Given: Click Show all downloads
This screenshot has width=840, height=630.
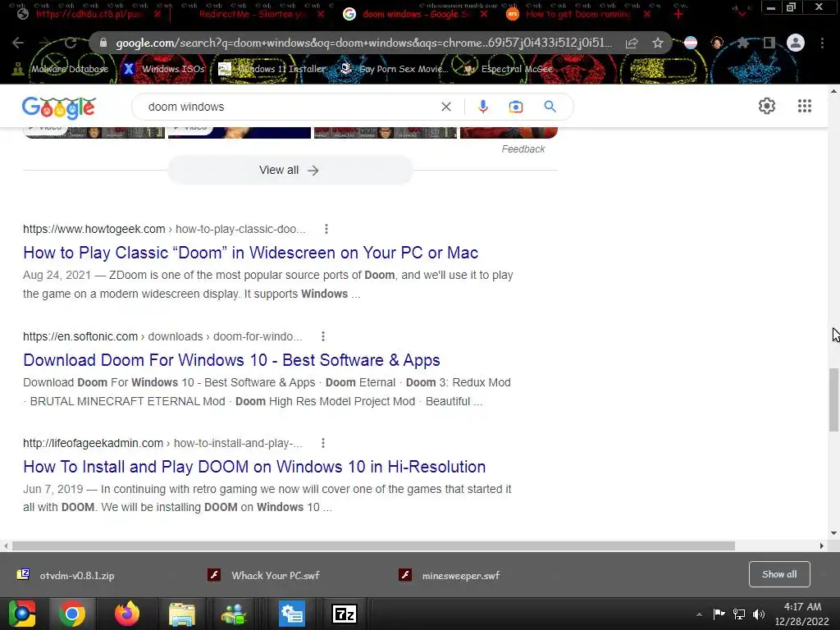Looking at the screenshot, I should (779, 574).
